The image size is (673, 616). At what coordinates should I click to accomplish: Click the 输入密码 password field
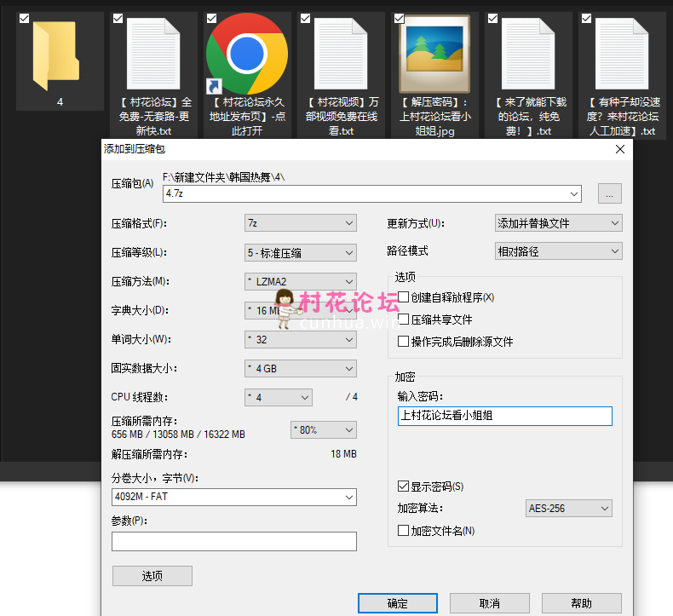click(x=504, y=416)
